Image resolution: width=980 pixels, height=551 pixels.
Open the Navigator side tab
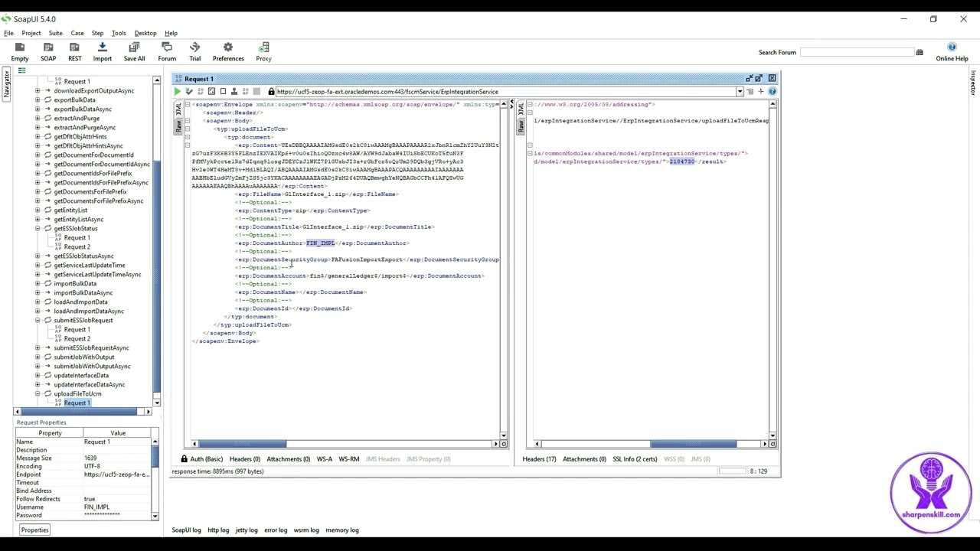(6, 83)
